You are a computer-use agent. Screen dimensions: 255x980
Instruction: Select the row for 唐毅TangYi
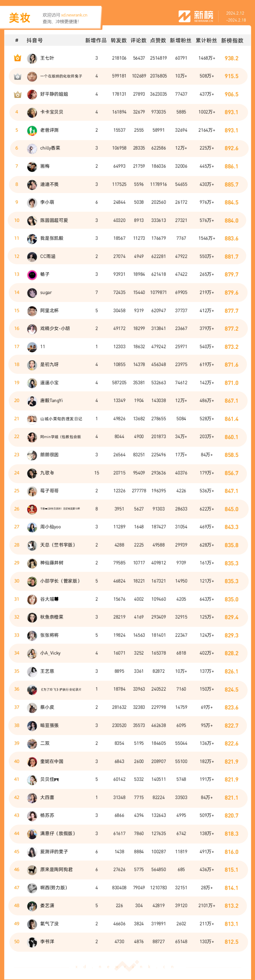point(128,401)
